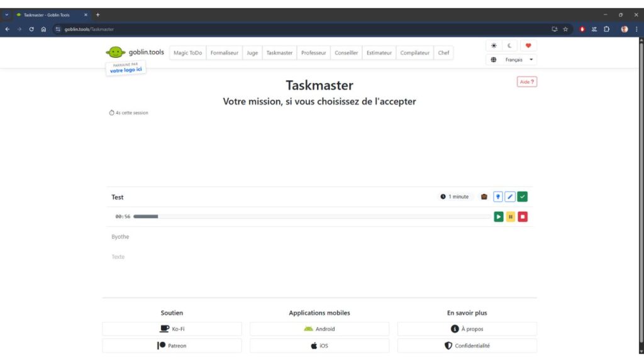Click the 1 minute duration badge
Screen dimensions: 644x362
tap(455, 197)
